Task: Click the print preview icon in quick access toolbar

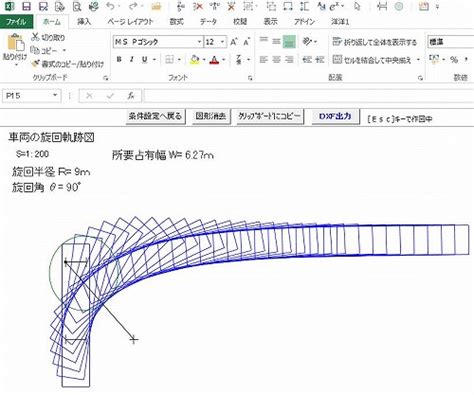Action: (77, 6)
